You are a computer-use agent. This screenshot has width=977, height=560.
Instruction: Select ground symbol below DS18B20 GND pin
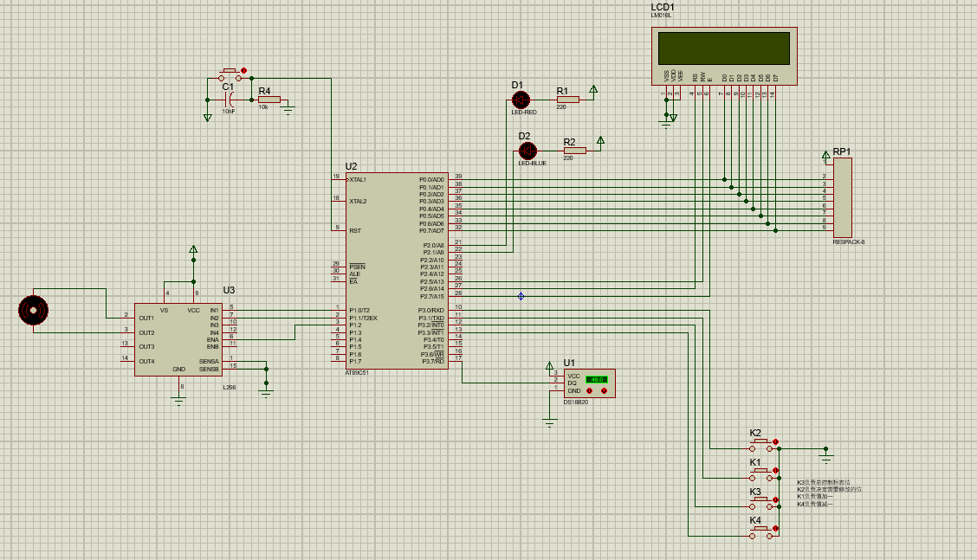549,423
